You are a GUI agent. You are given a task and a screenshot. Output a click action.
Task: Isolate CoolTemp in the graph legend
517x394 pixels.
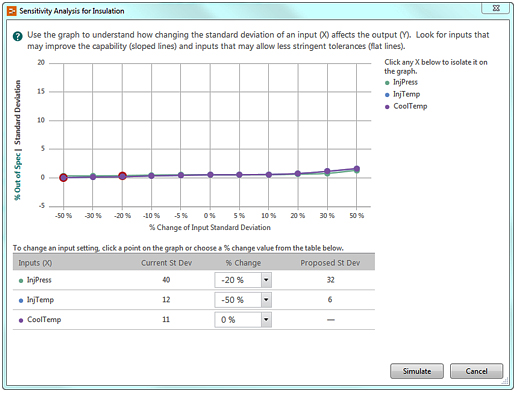tap(410, 106)
